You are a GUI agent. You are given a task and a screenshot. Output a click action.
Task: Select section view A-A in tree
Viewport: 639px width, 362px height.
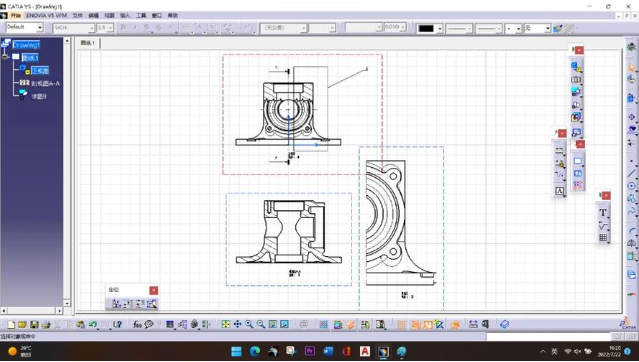46,84
